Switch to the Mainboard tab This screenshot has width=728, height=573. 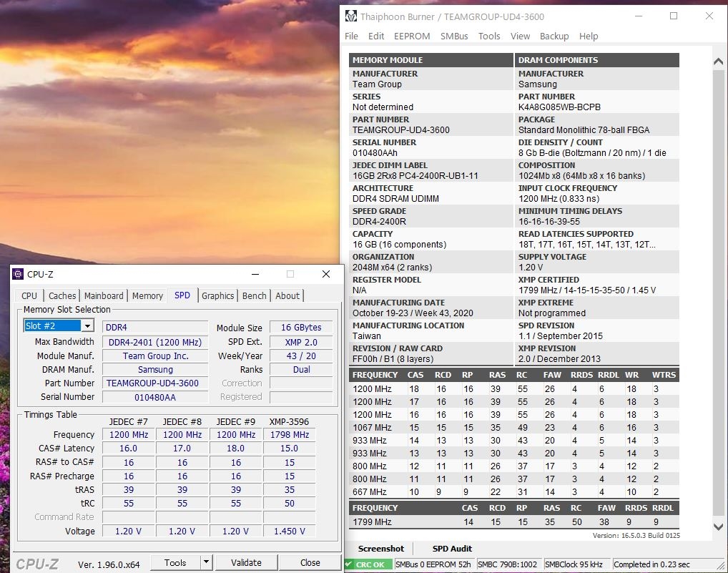click(x=104, y=295)
